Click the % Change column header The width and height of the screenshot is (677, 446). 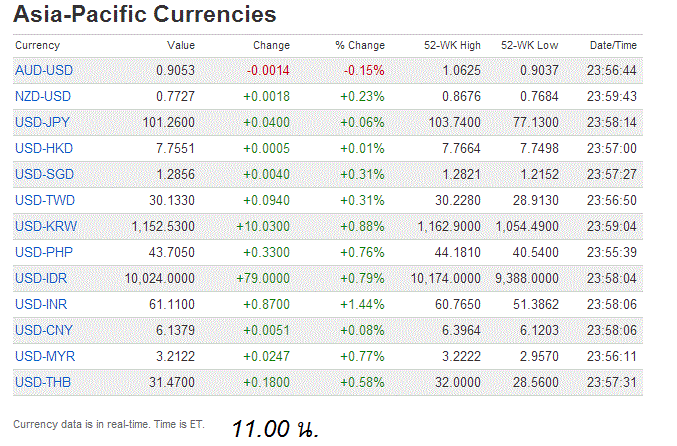click(x=360, y=45)
